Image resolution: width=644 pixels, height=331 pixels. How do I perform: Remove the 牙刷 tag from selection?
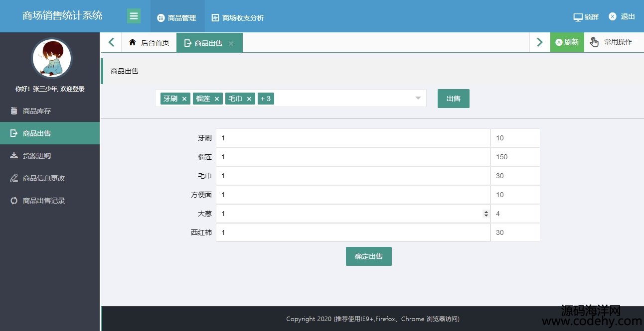click(184, 99)
